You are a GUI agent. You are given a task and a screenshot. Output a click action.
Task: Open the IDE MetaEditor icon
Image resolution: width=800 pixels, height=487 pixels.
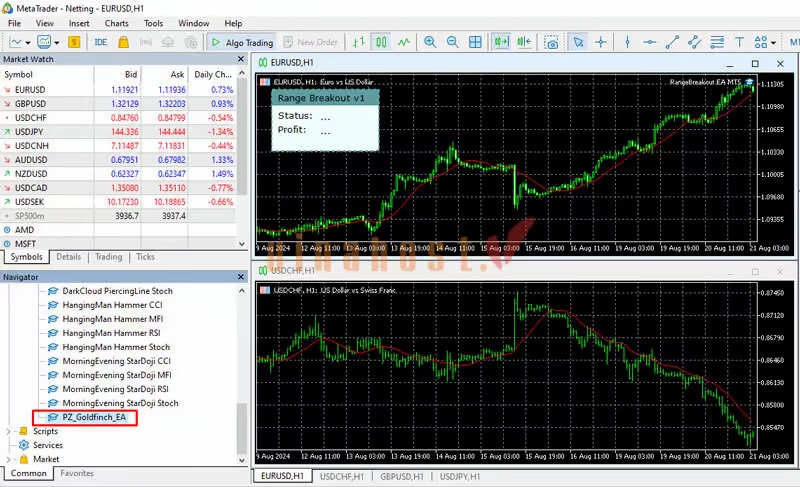pyautogui.click(x=101, y=42)
